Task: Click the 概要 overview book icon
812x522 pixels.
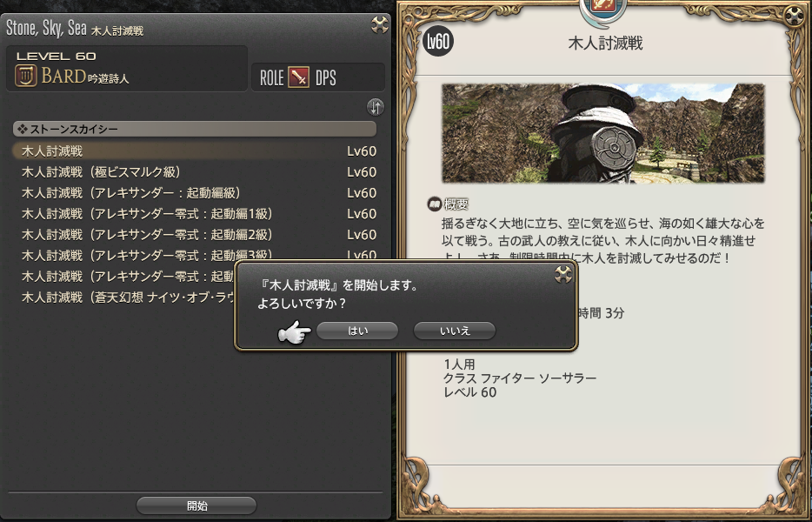Action: (434, 204)
